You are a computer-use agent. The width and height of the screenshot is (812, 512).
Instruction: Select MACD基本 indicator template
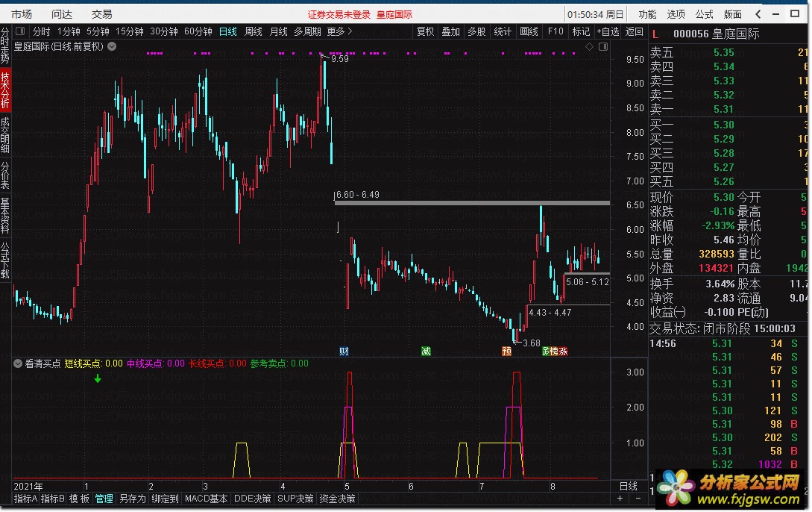[206, 499]
